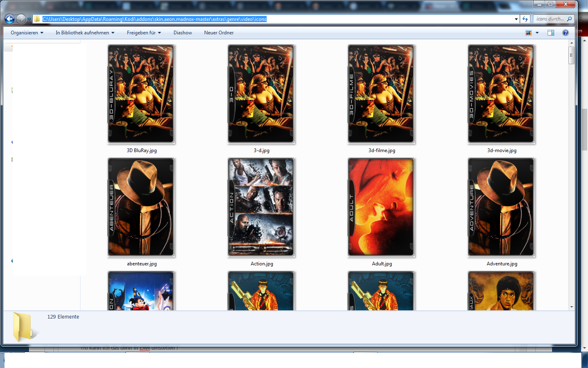Open the view options dropdown arrow
The height and width of the screenshot is (368, 588).
coord(537,33)
